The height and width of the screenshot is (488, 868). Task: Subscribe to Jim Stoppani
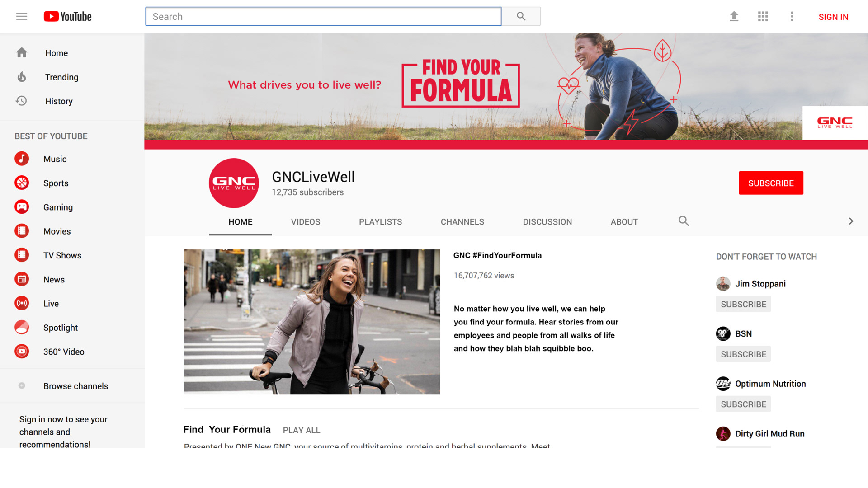click(743, 304)
